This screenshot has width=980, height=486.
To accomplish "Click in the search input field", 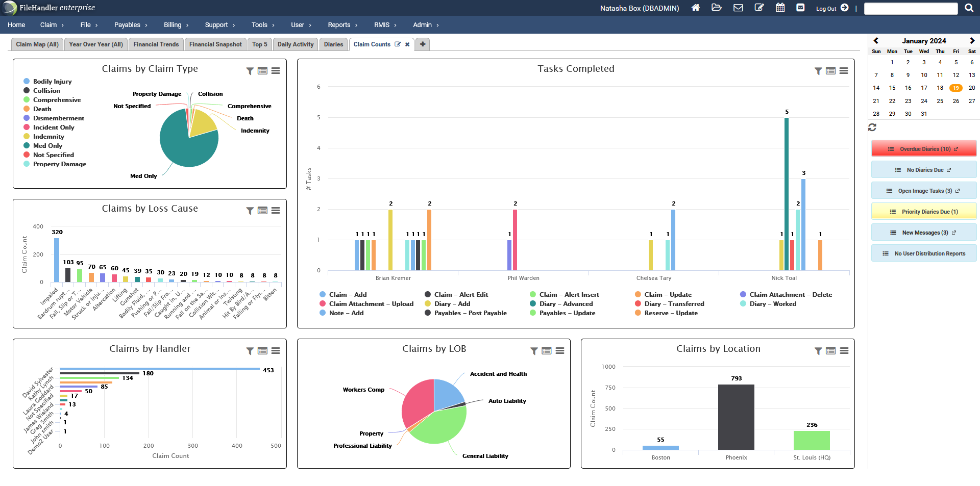I will tap(911, 8).
